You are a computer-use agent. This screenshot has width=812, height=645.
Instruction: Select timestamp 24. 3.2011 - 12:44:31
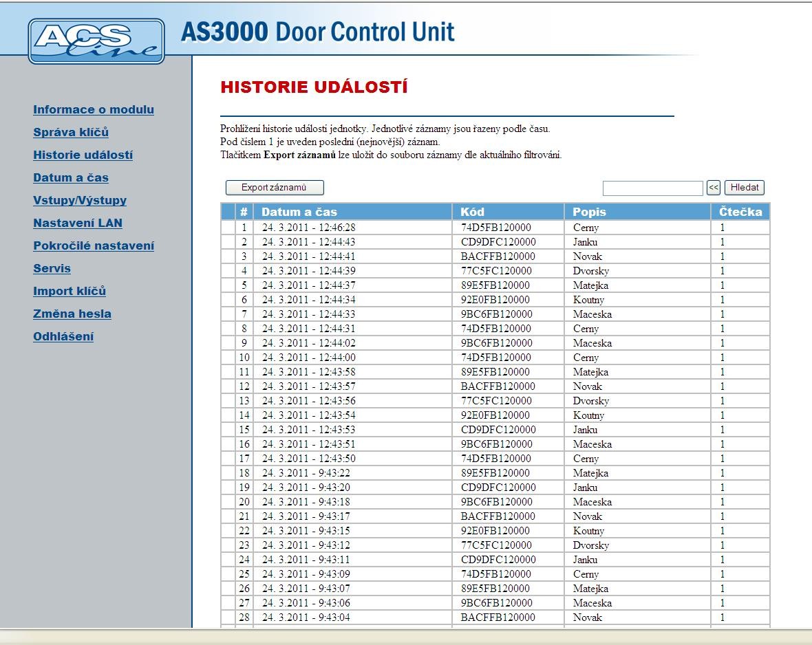pos(309,329)
